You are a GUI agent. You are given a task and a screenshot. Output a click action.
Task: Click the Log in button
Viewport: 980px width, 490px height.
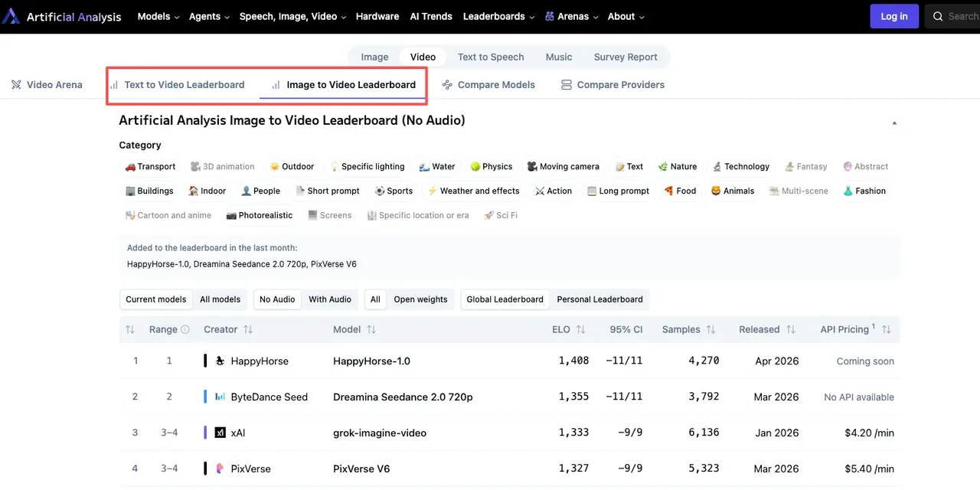point(893,16)
